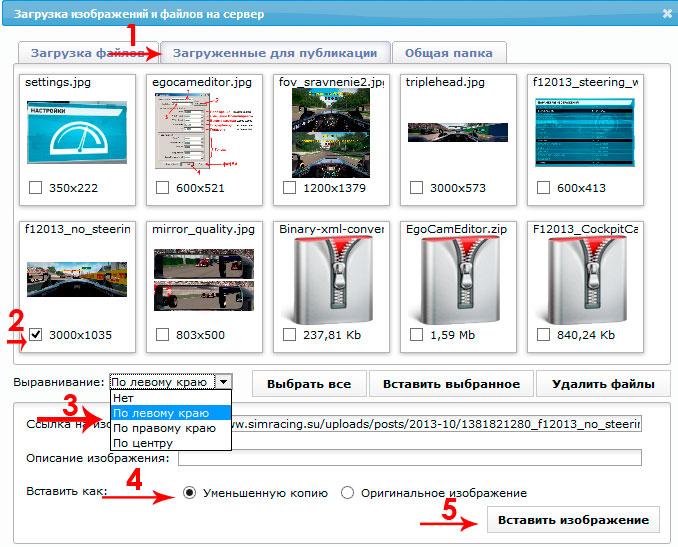
Task: Check the 350x222 settings.jpg checkbox
Action: tap(36, 187)
